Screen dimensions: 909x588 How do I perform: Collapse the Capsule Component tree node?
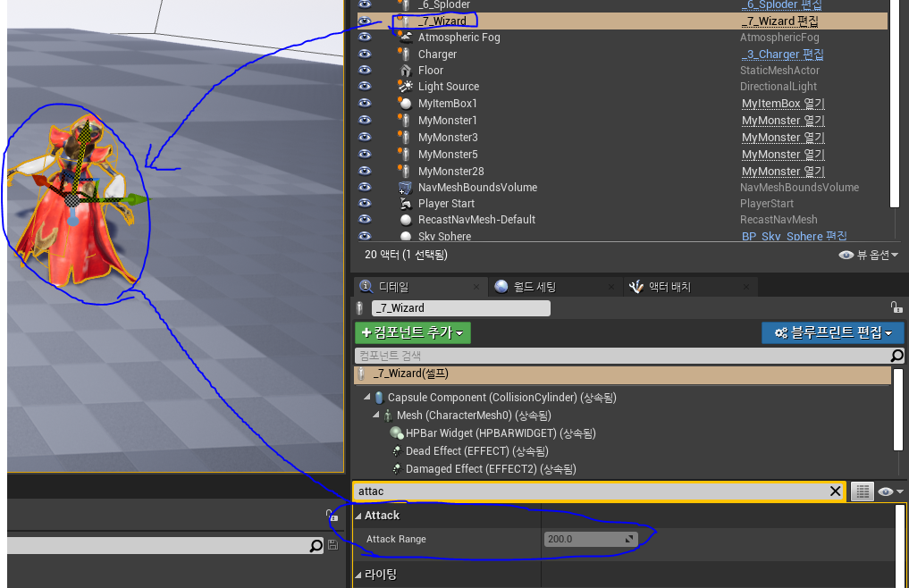(x=367, y=398)
